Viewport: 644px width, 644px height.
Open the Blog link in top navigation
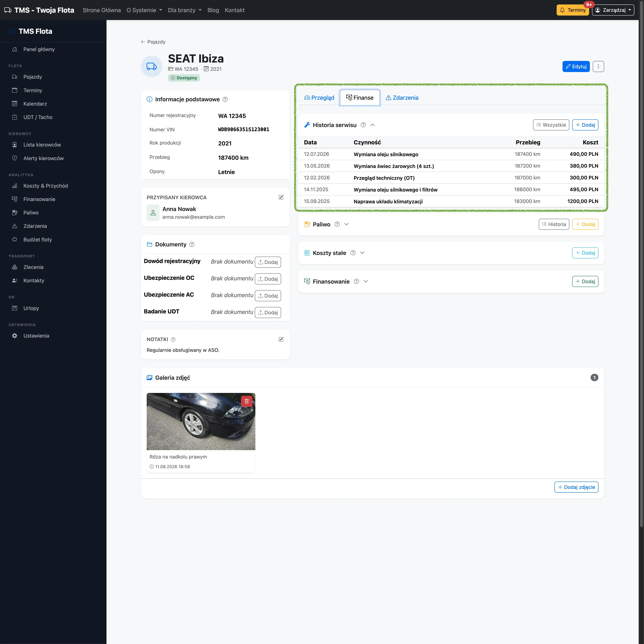coord(213,10)
